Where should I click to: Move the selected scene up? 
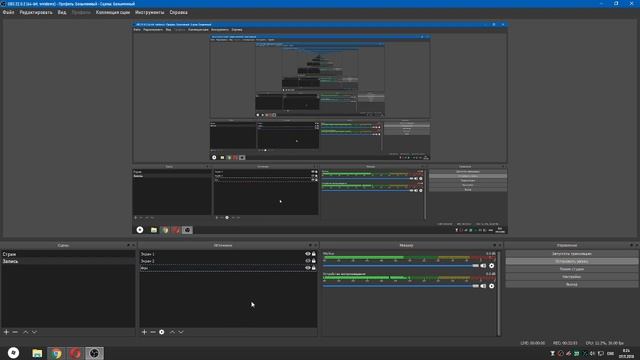25,332
